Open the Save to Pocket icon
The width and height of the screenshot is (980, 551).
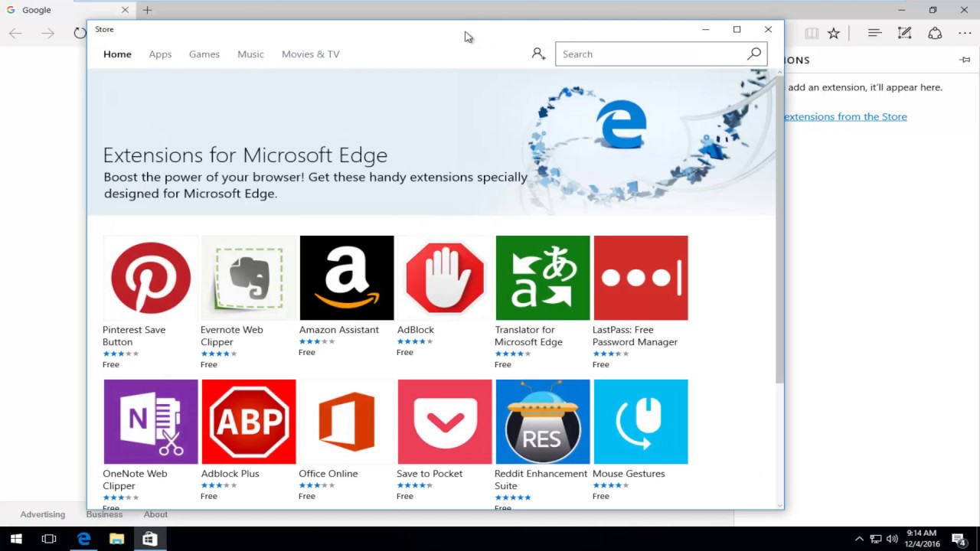pos(444,422)
